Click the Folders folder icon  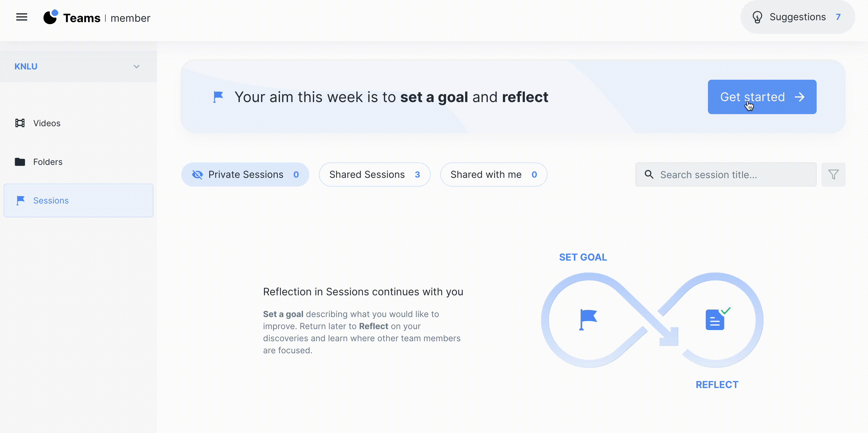[x=20, y=162]
